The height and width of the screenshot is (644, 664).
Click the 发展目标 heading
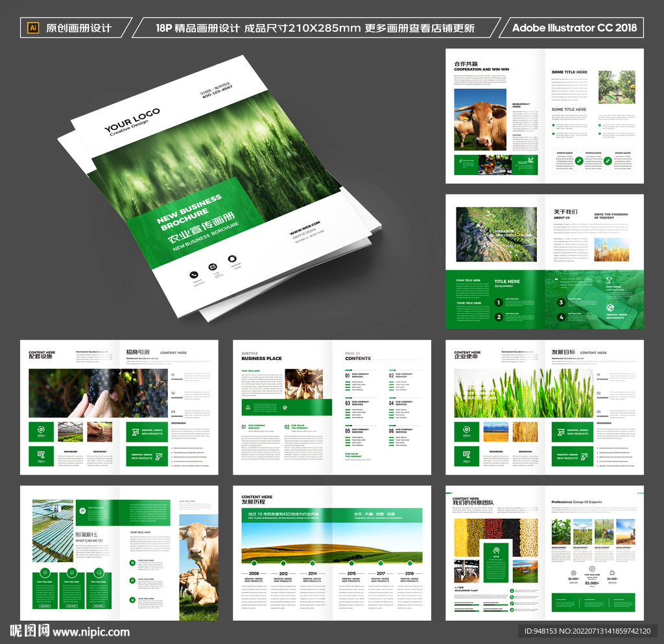[x=563, y=352]
